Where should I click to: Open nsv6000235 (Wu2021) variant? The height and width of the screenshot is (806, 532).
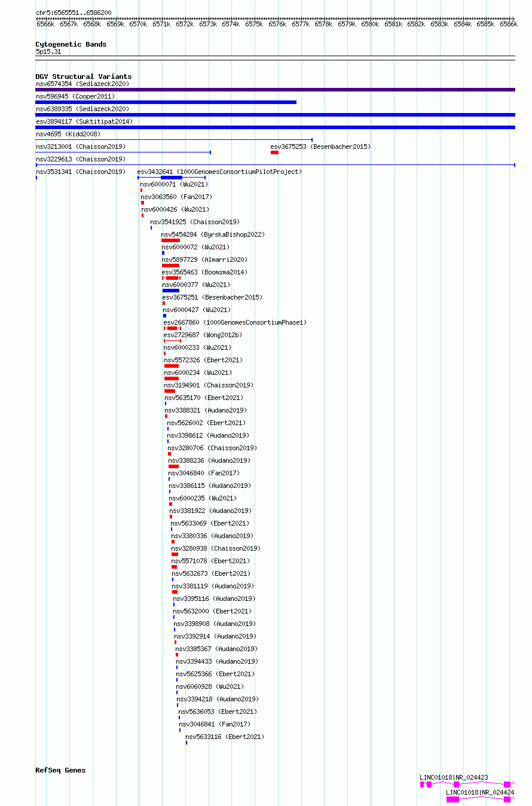(203, 499)
